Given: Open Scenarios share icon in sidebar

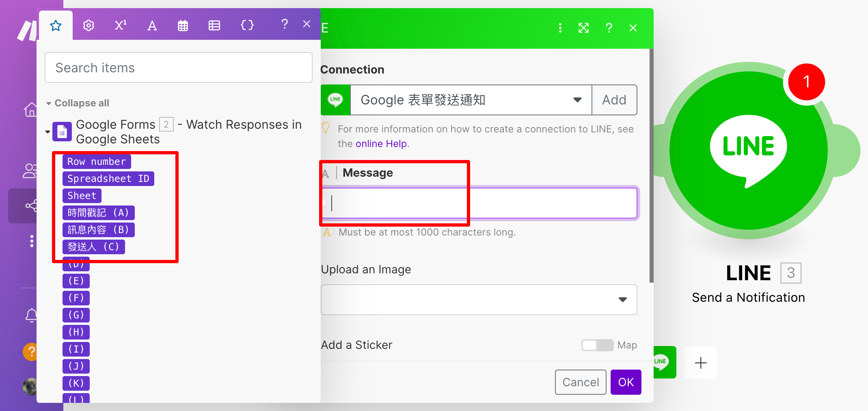Looking at the screenshot, I should tap(31, 206).
